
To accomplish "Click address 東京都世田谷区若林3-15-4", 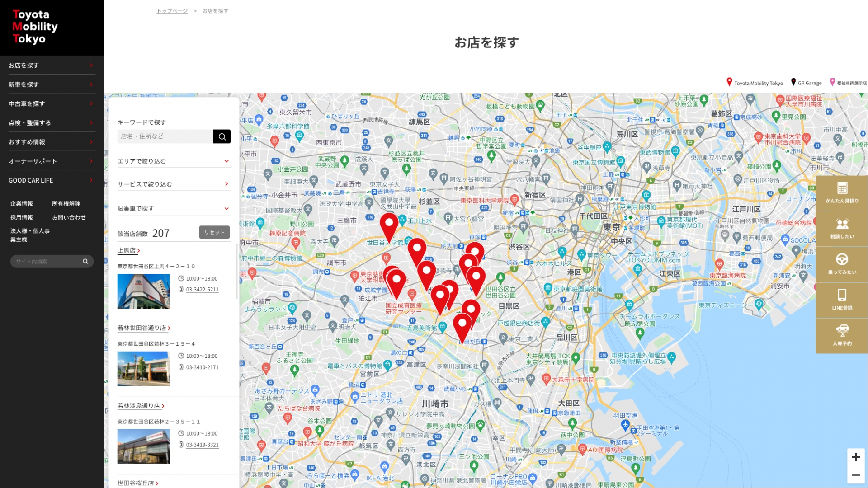I will point(156,344).
